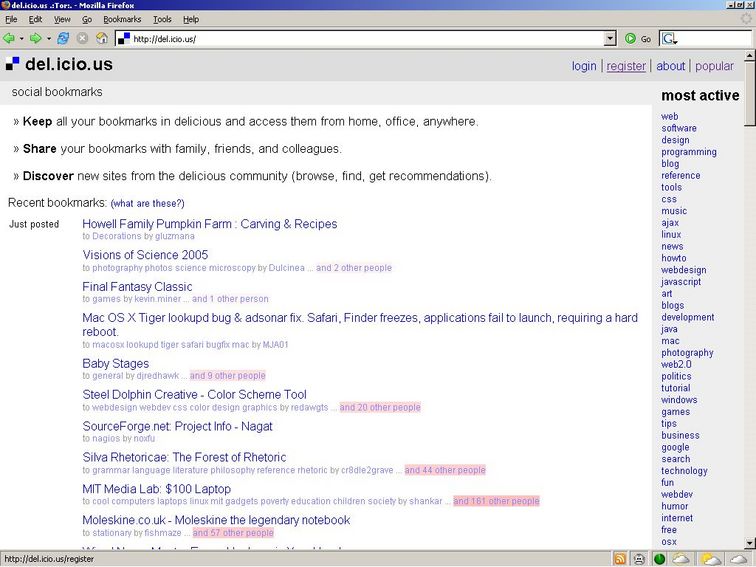Open the Mac OS X Tiger lookupd bug bookmark
756x567 pixels.
point(360,324)
